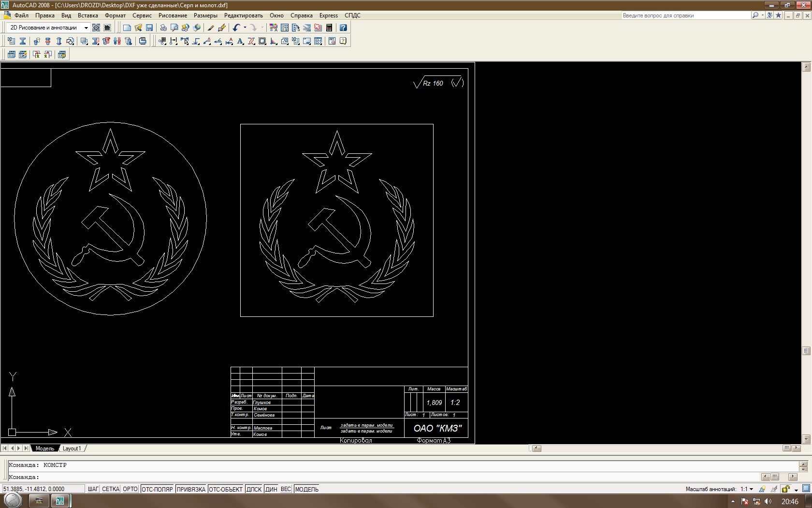Open the annotation scale 1:1 dropdown
The image size is (812, 508).
tap(747, 489)
